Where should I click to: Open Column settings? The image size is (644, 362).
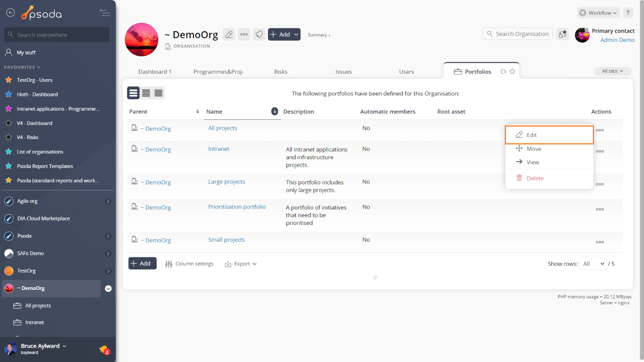[189, 264]
